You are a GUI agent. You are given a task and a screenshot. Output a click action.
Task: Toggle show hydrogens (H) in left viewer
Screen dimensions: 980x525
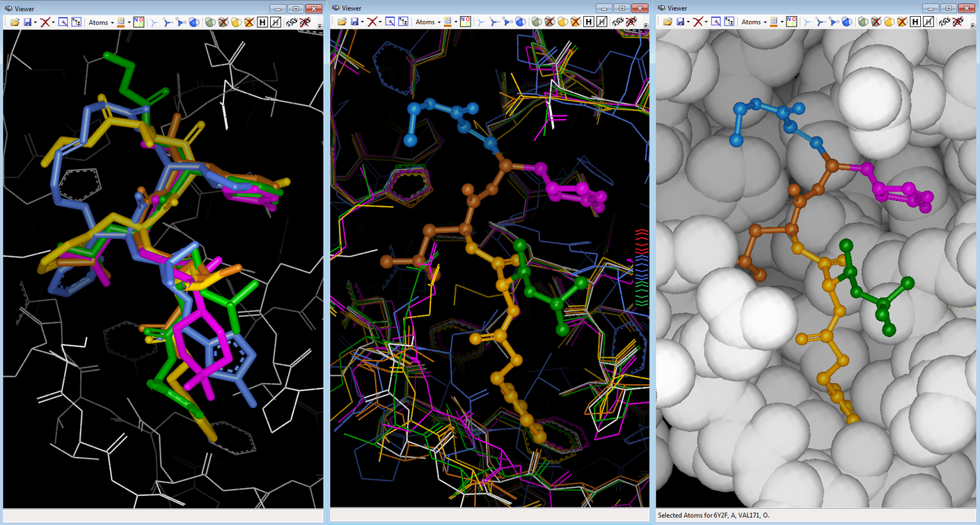tap(262, 22)
